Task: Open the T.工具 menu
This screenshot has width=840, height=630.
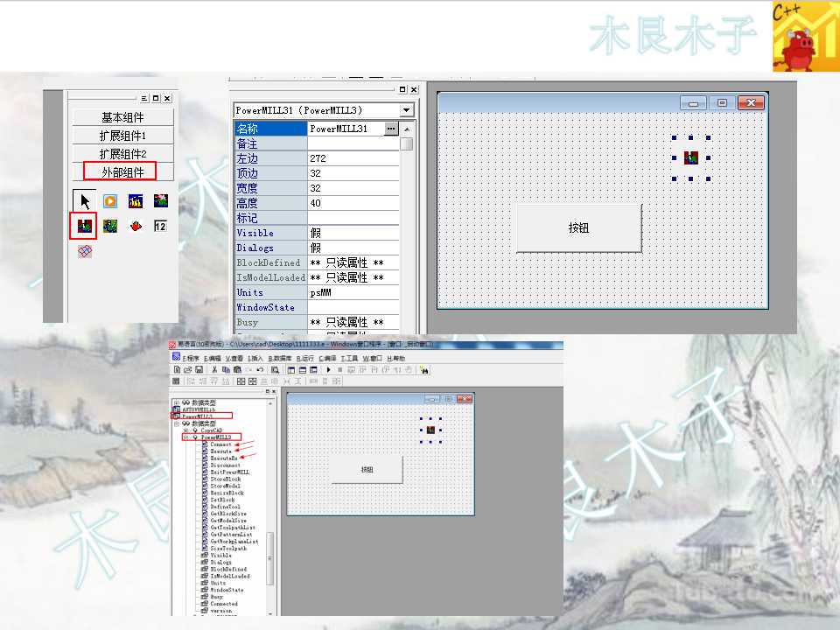Action: click(x=349, y=358)
